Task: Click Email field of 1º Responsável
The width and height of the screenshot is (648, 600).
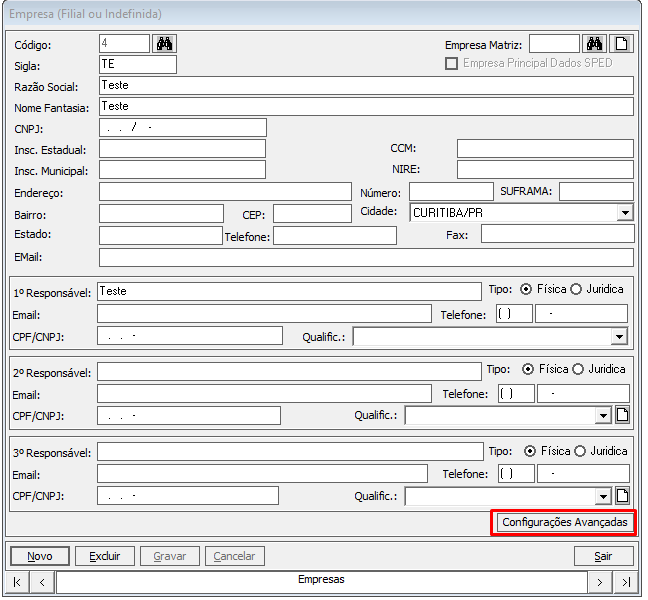Action: tap(264, 314)
